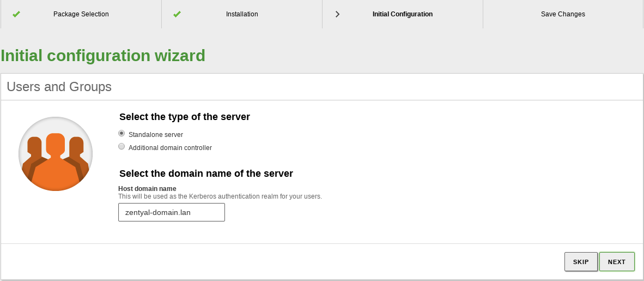Image resolution: width=644 pixels, height=281 pixels.
Task: Click the 'Select the type of the server' heading
Action: [x=184, y=117]
